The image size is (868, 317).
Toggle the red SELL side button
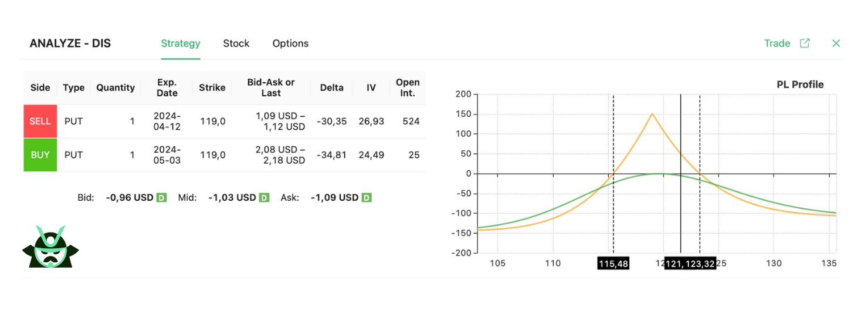click(40, 122)
